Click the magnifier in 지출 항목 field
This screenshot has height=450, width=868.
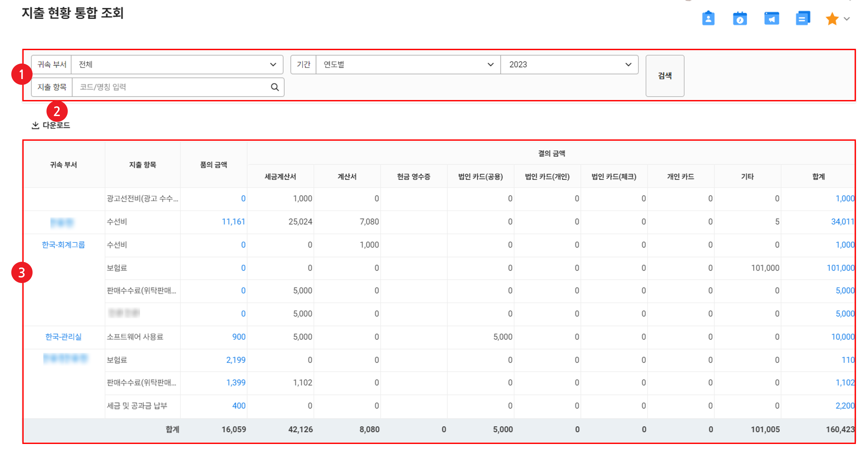pos(275,87)
